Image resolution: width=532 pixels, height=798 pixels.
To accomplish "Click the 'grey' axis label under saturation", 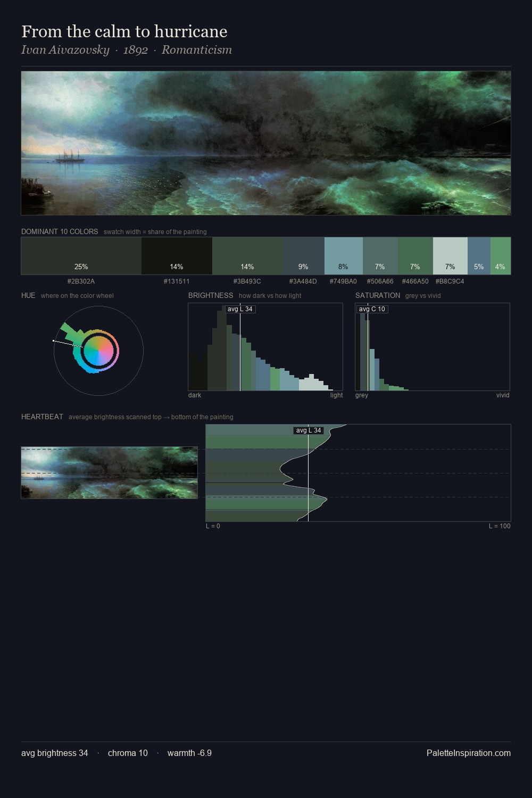I will (x=362, y=395).
